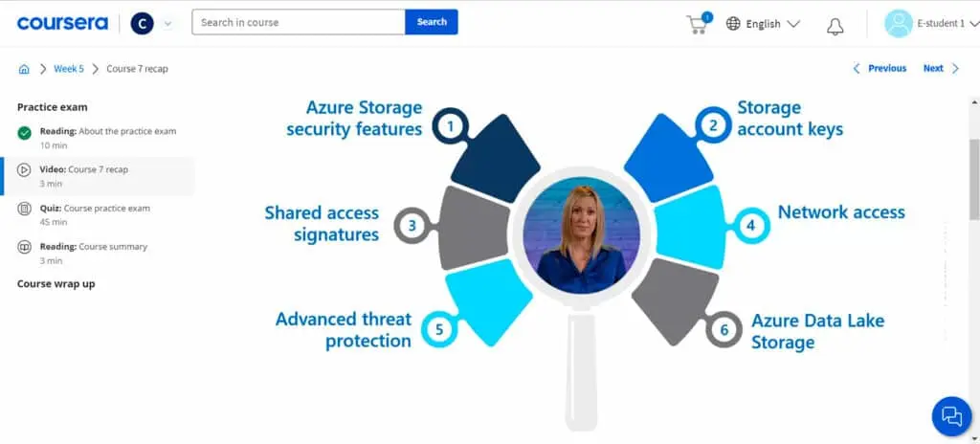Click the numbered circle 3 marker
The image size is (980, 444).
coord(412,225)
